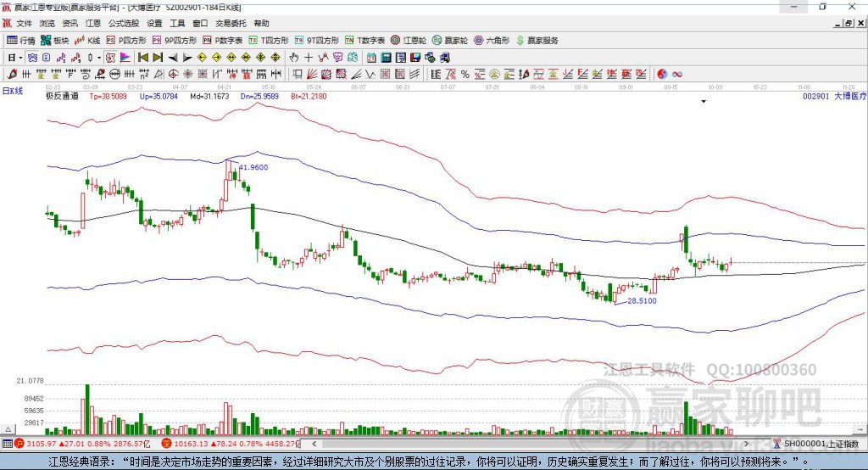The image size is (868, 470).
Task: Select the red pencil drawing tool
Action: [x=12, y=74]
